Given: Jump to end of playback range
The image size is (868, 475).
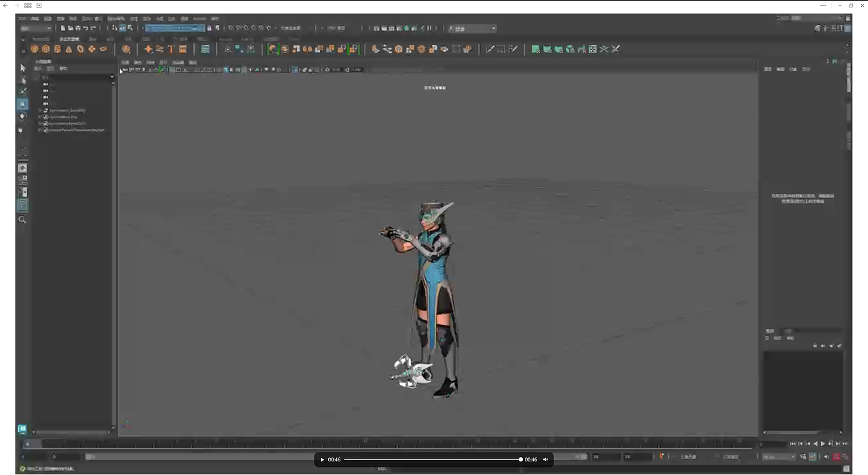Looking at the screenshot, I should pyautogui.click(x=845, y=444).
